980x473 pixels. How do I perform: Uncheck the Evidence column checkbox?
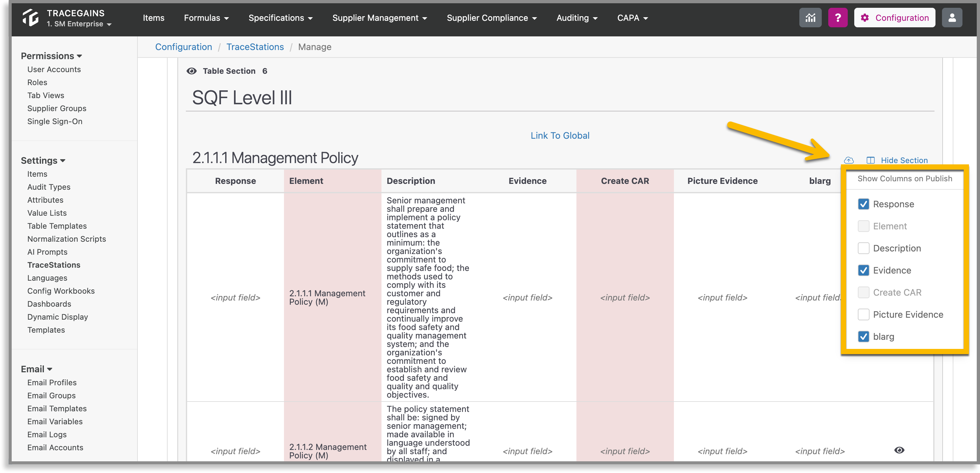pos(864,270)
